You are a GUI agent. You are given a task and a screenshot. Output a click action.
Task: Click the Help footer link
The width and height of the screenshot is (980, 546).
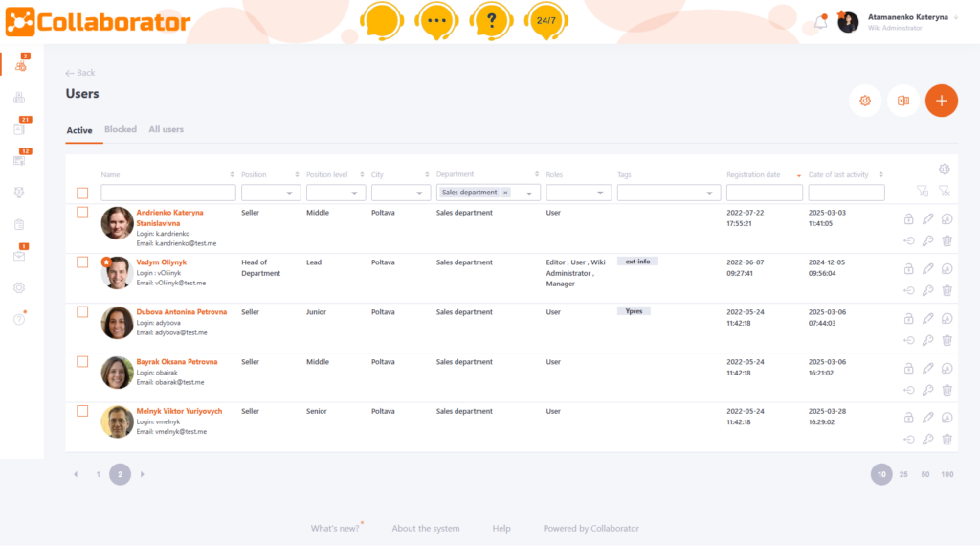pos(501,528)
